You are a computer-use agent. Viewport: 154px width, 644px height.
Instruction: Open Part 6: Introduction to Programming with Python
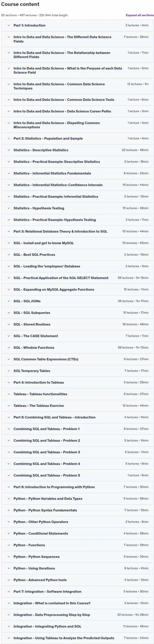pyautogui.click(x=78, y=487)
